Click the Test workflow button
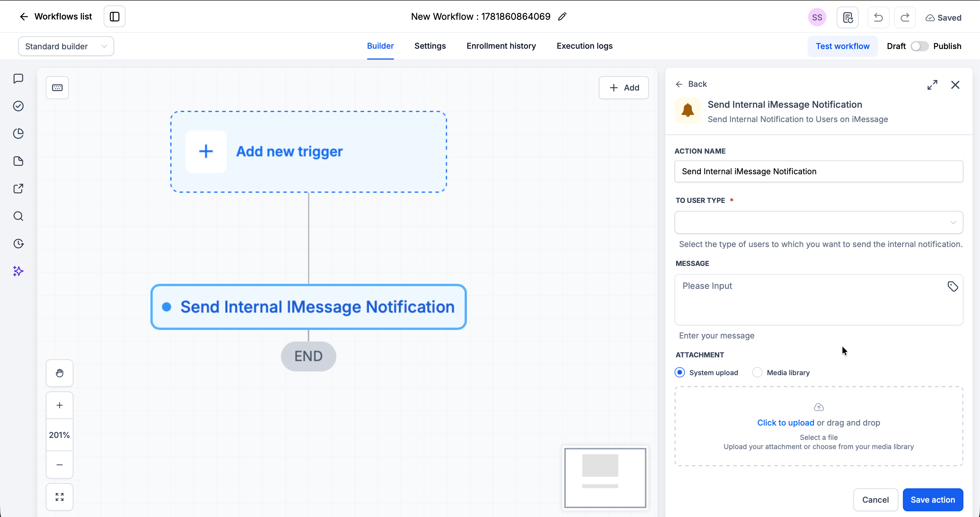This screenshot has height=517, width=980. click(x=843, y=46)
